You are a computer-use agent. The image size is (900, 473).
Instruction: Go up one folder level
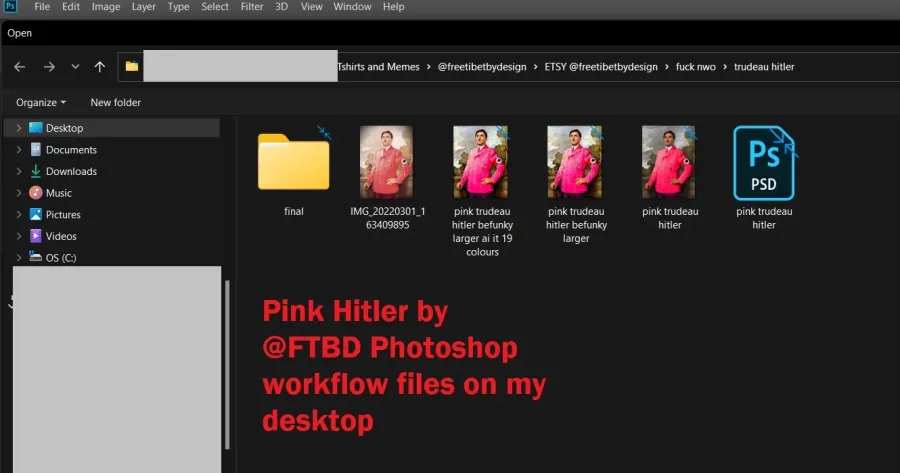tap(100, 67)
